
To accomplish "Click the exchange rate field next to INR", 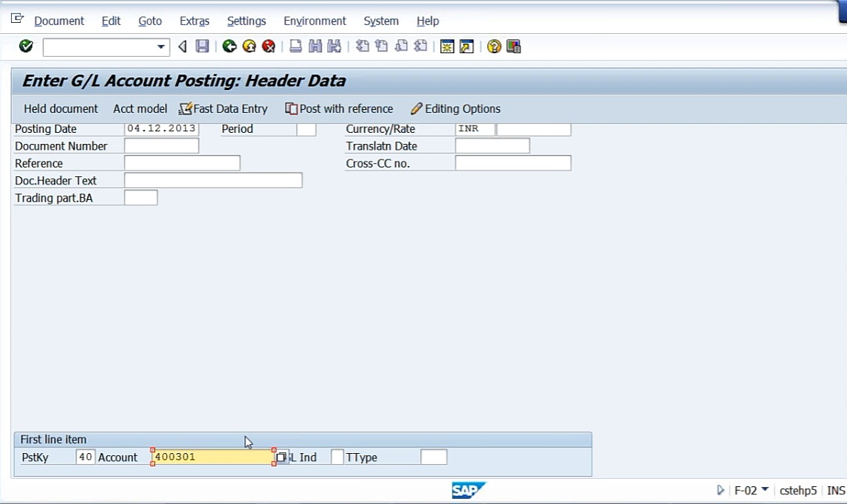I will (x=534, y=129).
